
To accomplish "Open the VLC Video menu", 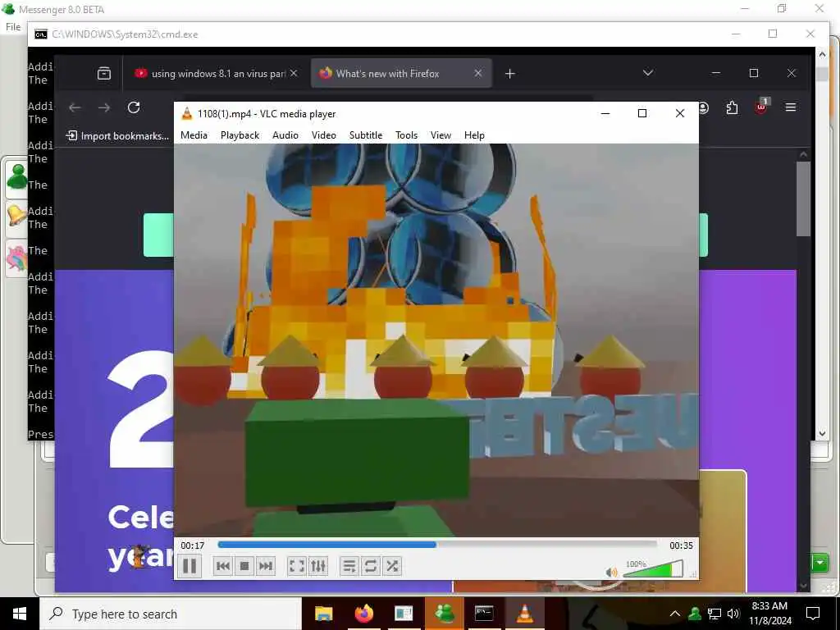I will coord(324,135).
